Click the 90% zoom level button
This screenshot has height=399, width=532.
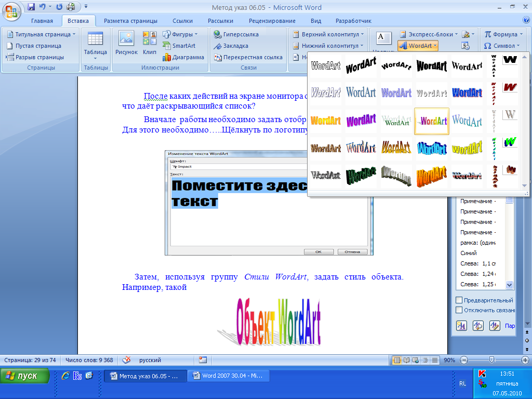click(x=449, y=360)
